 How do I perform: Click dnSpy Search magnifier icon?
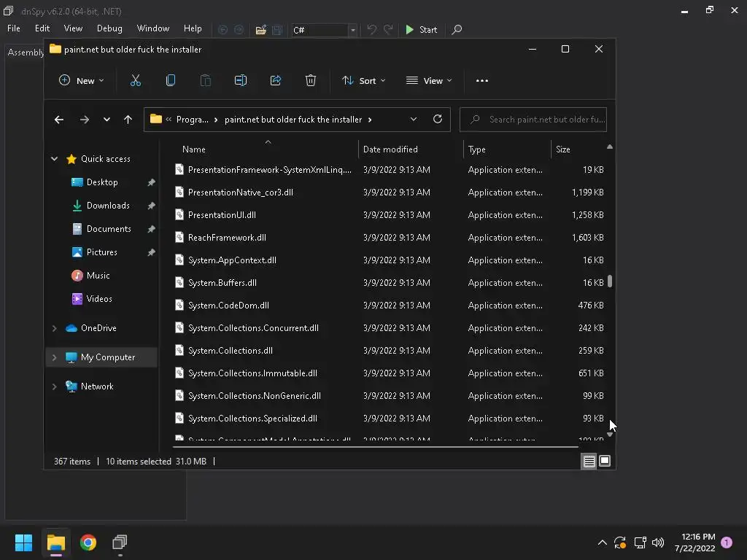[457, 29]
